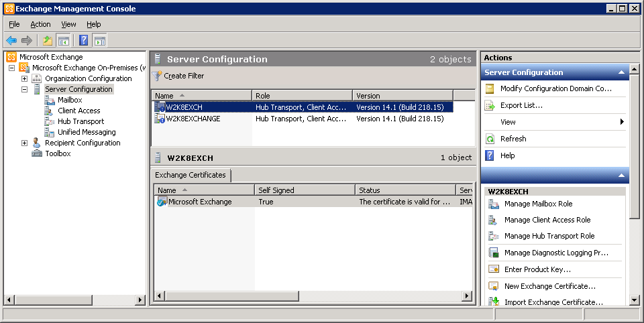Collapse the Server Configuration tree node
644x323 pixels.
[x=24, y=89]
